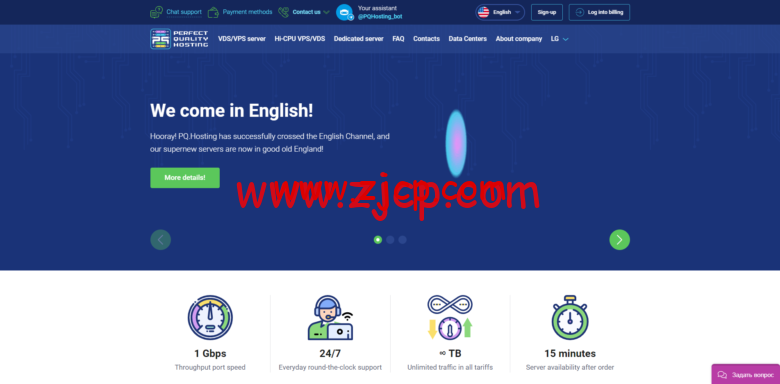Image resolution: width=780 pixels, height=384 pixels.
Task: Select the second carousel slide dot
Action: [x=390, y=240]
